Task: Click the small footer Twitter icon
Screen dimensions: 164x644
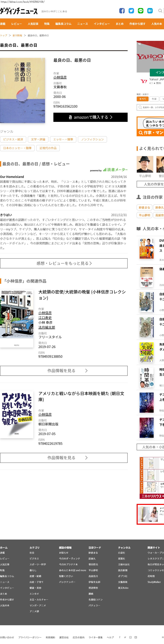Action: click(125, 637)
